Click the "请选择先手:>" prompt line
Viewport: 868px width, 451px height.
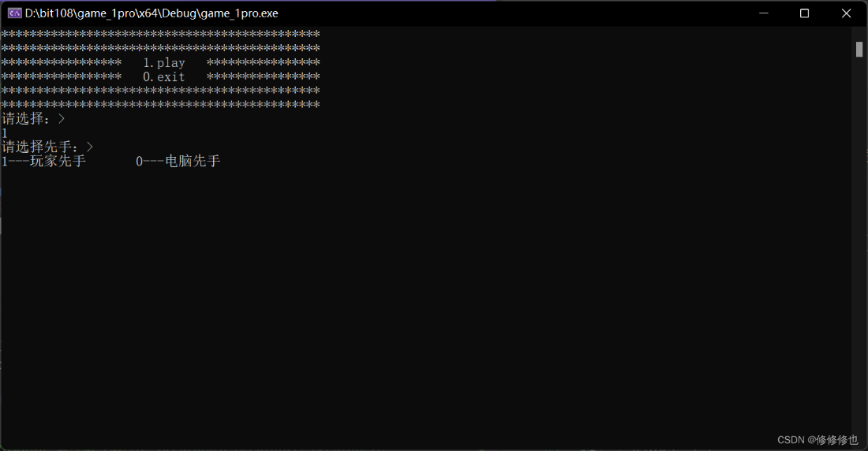(48, 147)
